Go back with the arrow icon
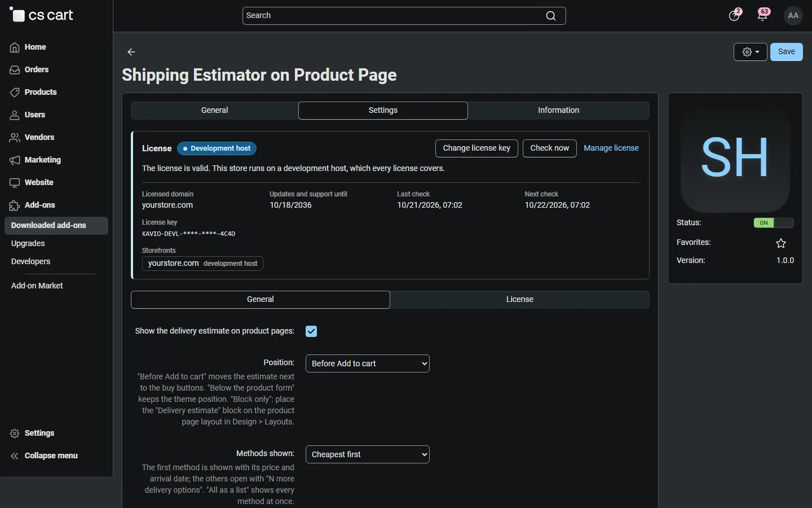Image resolution: width=812 pixels, height=508 pixels. coord(131,52)
